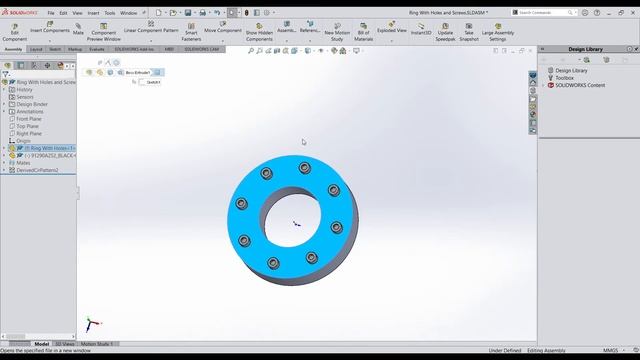Click Take Snapshot
Viewport: 640px width, 360px height.
click(469, 32)
